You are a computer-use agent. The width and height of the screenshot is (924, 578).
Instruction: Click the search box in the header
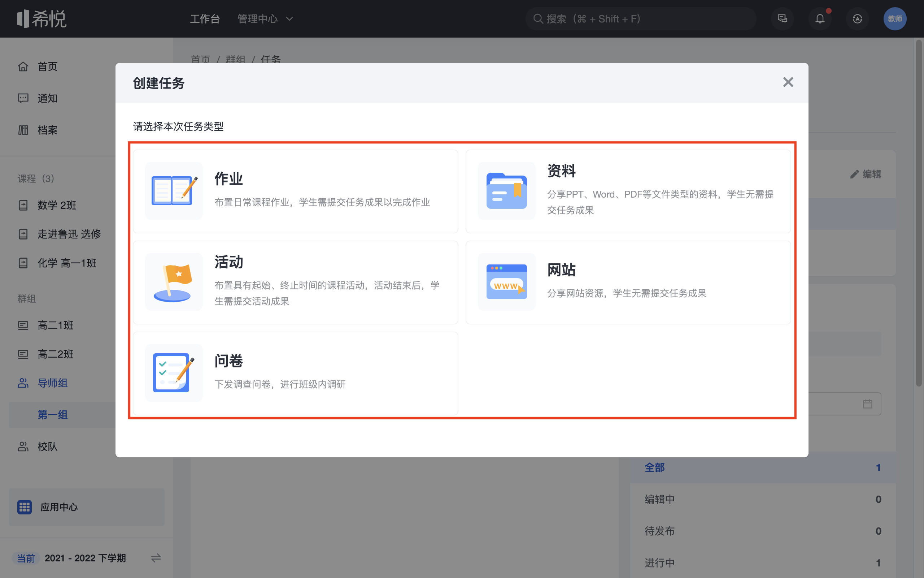pos(641,19)
